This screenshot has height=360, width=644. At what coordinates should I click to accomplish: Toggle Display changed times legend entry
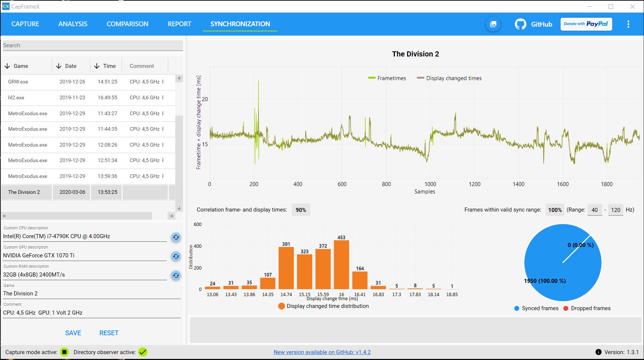click(449, 78)
